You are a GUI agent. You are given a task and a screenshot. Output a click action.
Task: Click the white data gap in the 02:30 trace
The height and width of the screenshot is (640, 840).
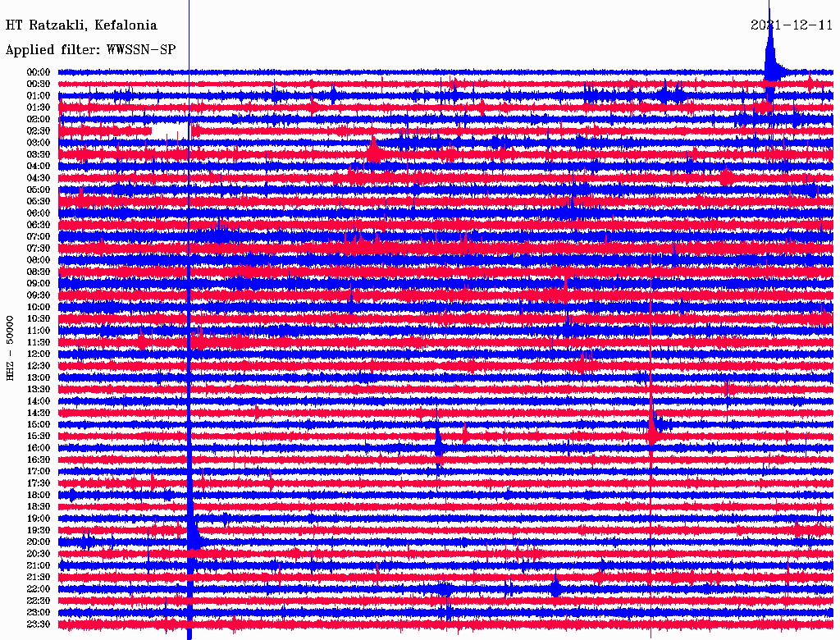pyautogui.click(x=171, y=130)
